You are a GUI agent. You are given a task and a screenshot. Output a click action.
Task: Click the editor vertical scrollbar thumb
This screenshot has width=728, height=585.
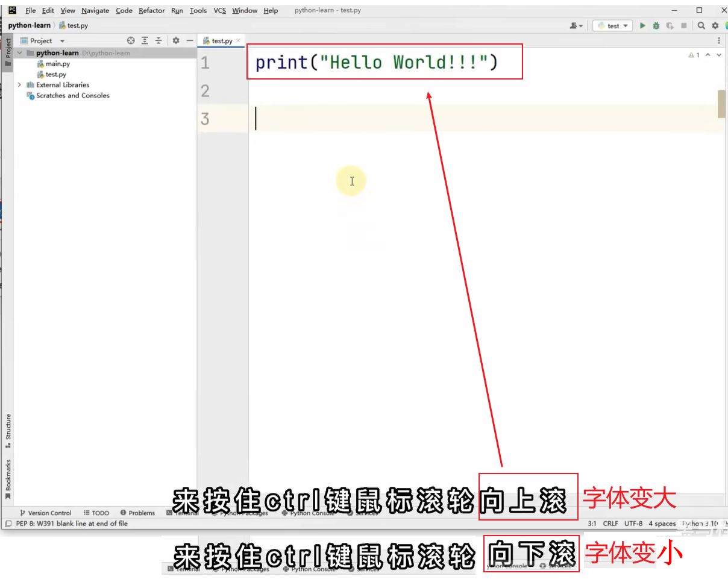pyautogui.click(x=721, y=104)
